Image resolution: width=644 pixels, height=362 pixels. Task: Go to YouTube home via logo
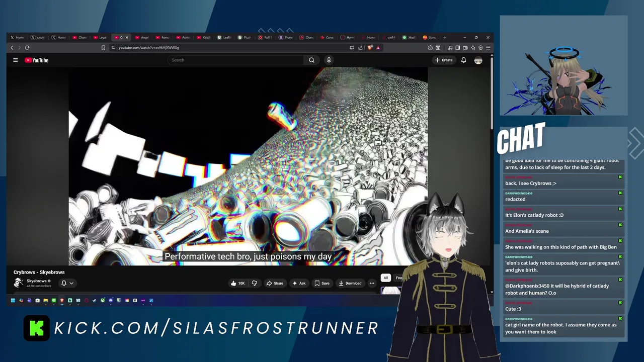click(x=37, y=60)
